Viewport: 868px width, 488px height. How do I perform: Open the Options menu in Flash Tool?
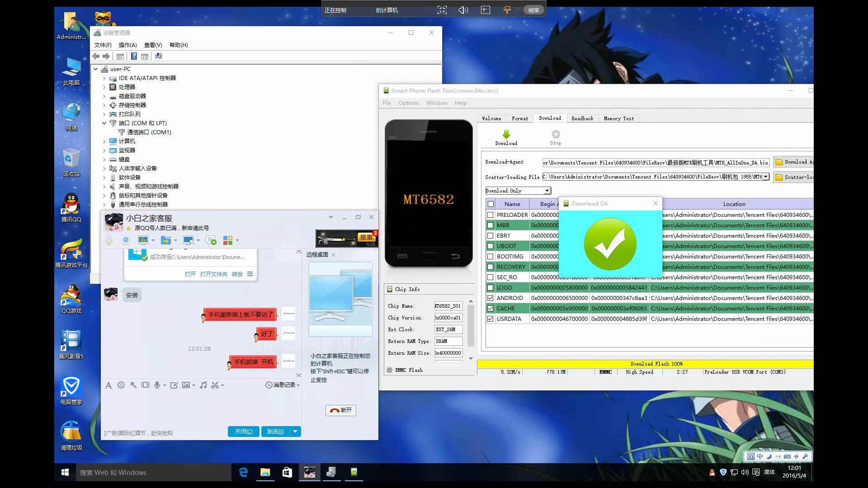(408, 103)
